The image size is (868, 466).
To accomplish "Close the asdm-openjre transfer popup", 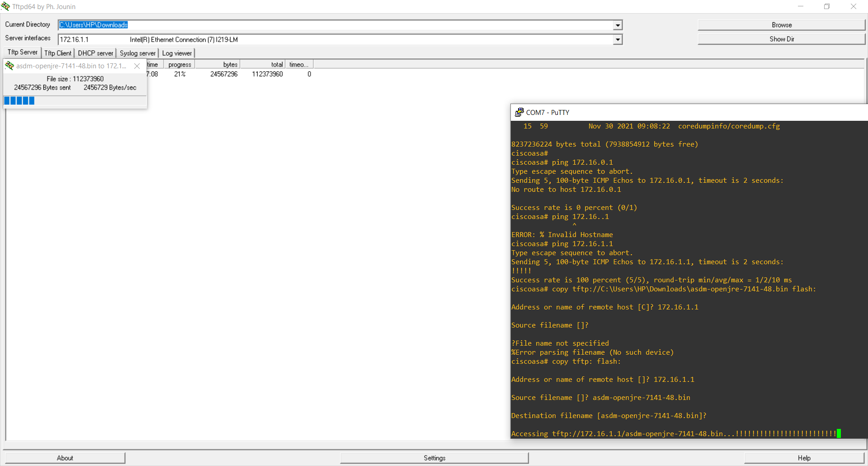I will [x=137, y=66].
